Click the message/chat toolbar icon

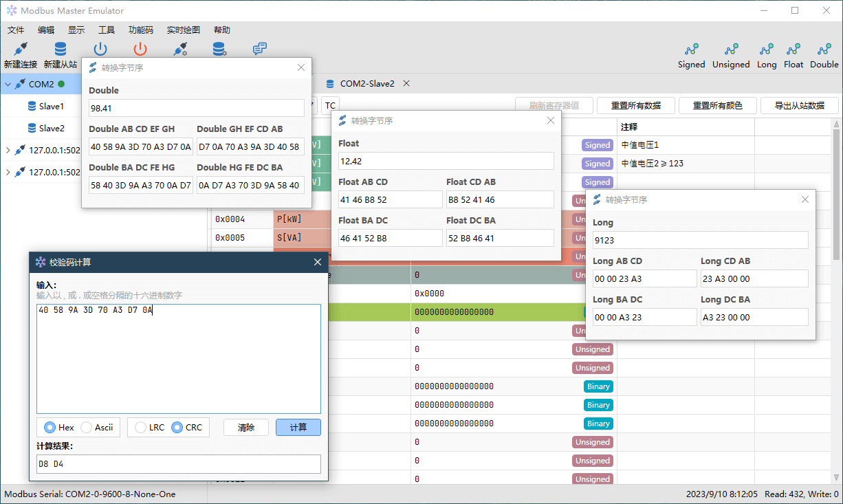pos(259,49)
